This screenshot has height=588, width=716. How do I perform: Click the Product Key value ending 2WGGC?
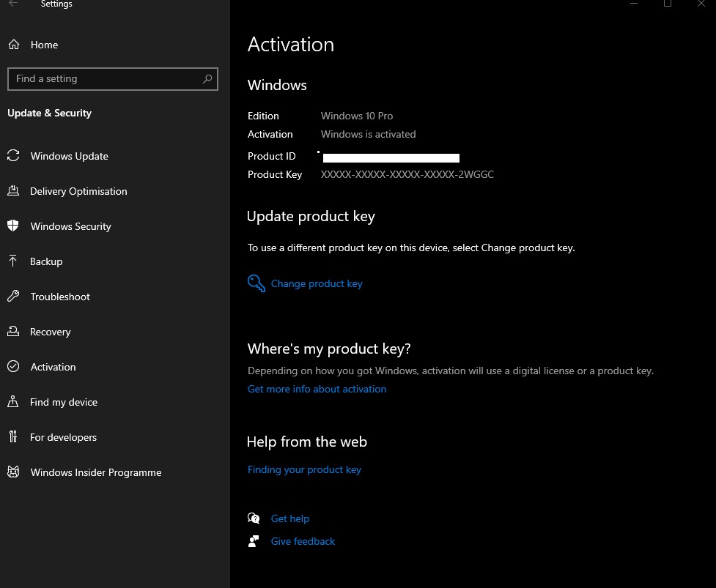point(407,174)
